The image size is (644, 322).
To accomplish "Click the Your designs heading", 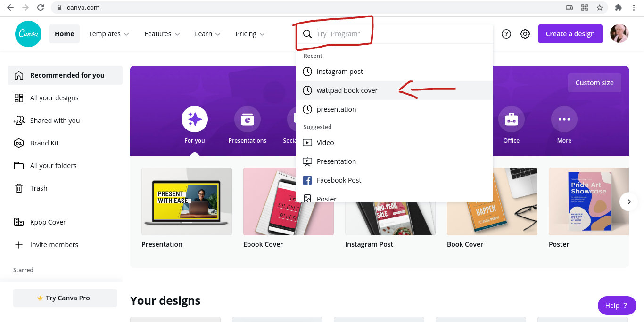I will [165, 300].
